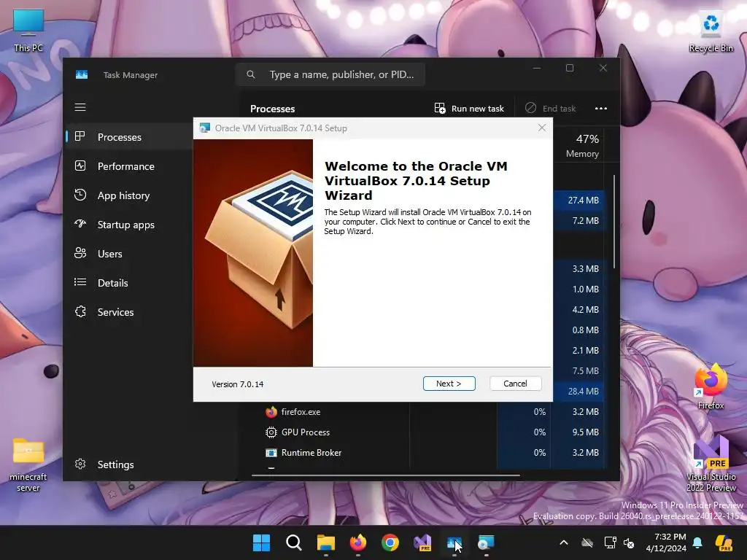Show hidden system tray icons
The image size is (747, 560).
[564, 542]
